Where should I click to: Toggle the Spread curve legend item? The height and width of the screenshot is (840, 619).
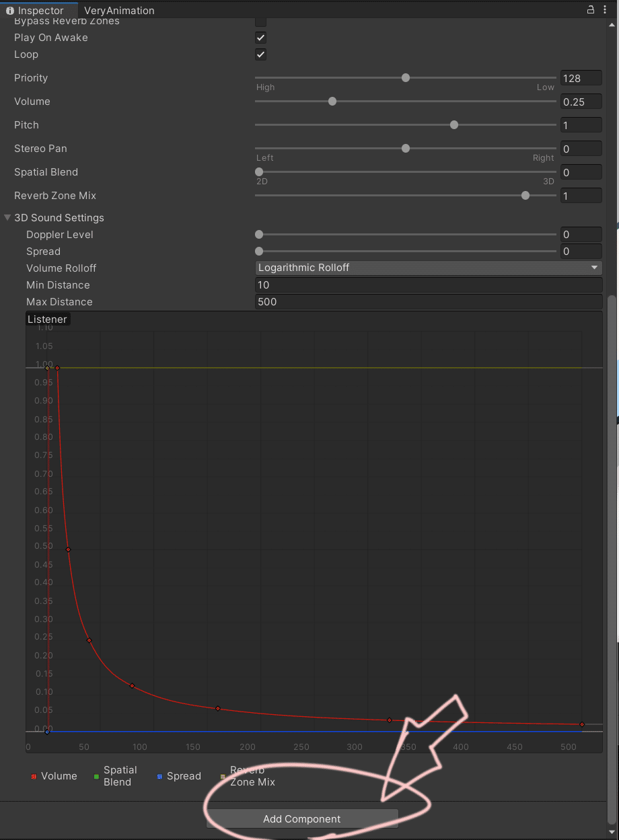(x=179, y=776)
